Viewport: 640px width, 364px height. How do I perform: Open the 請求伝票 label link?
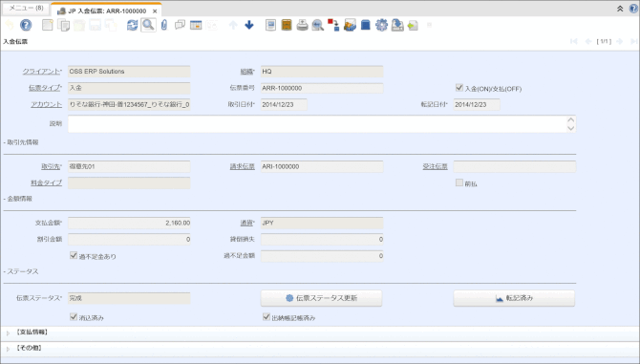tap(243, 166)
